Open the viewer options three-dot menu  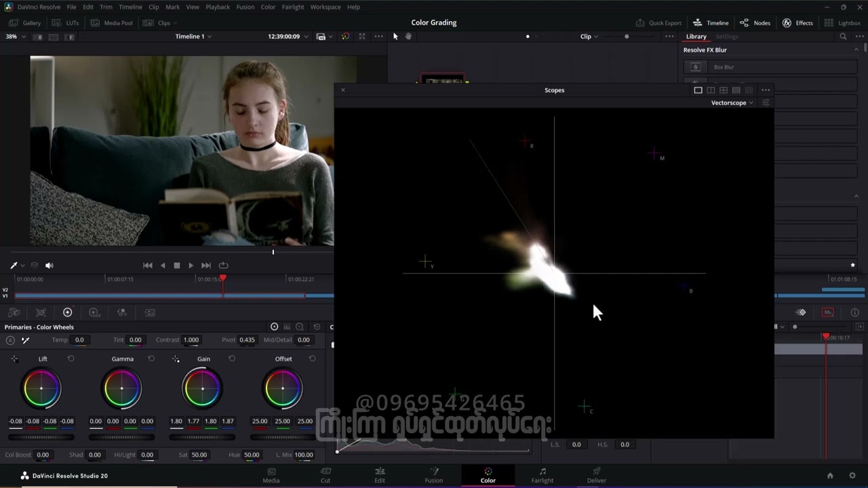pyautogui.click(x=378, y=37)
